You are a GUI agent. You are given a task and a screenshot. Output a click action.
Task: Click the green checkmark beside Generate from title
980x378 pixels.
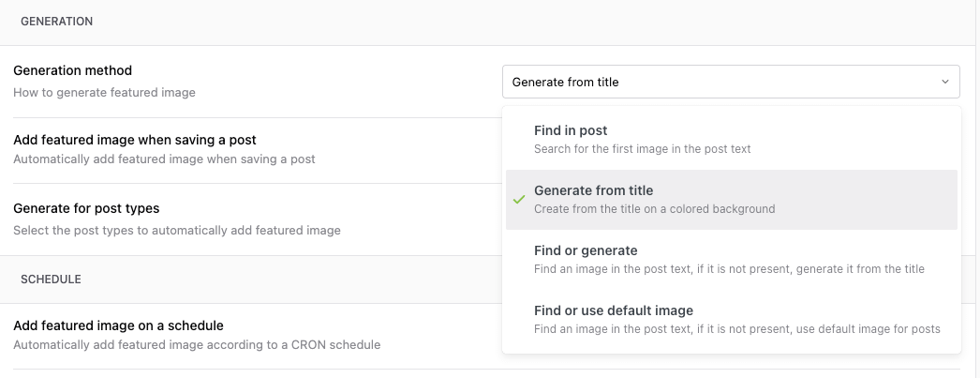click(x=518, y=200)
